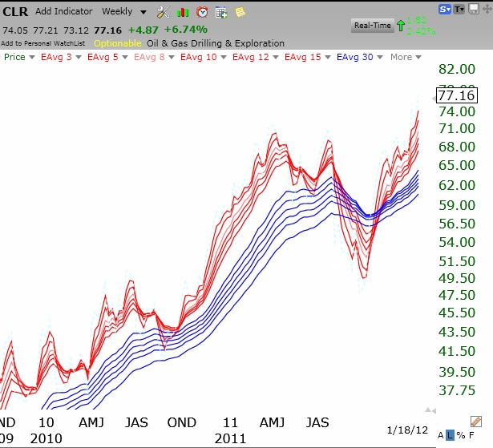This screenshot has height=448, width=493.
Task: Click the blue S share icon
Action: (x=444, y=10)
